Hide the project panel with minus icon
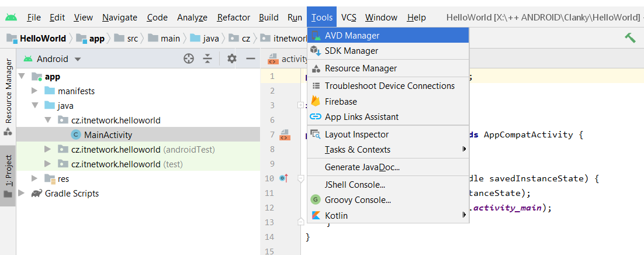The width and height of the screenshot is (644, 255). point(251,58)
